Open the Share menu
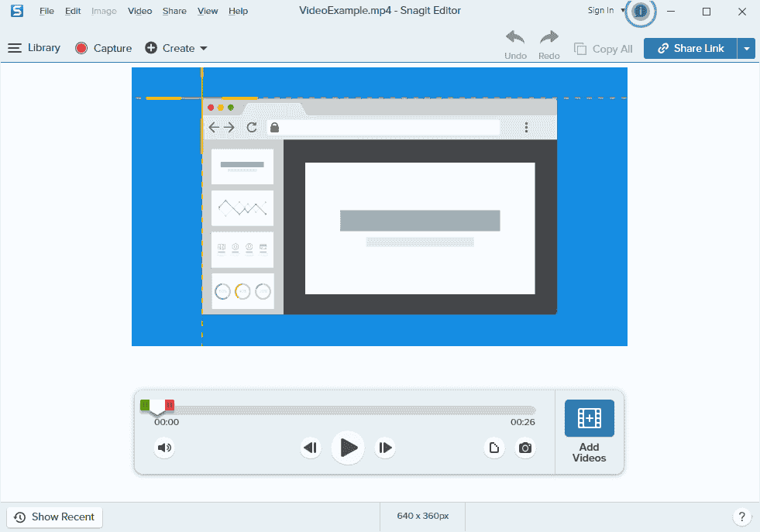Viewport: 760px width, 532px height. click(174, 11)
